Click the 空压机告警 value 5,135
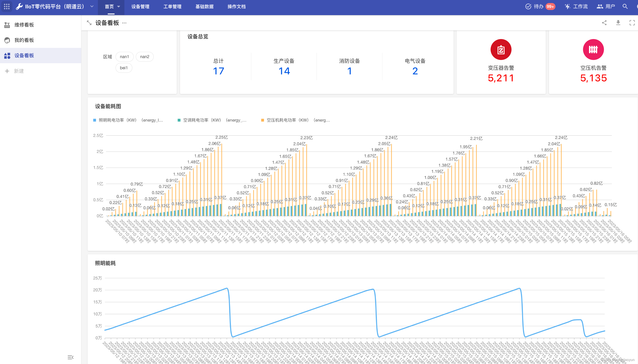638x364 pixels. coord(593,78)
